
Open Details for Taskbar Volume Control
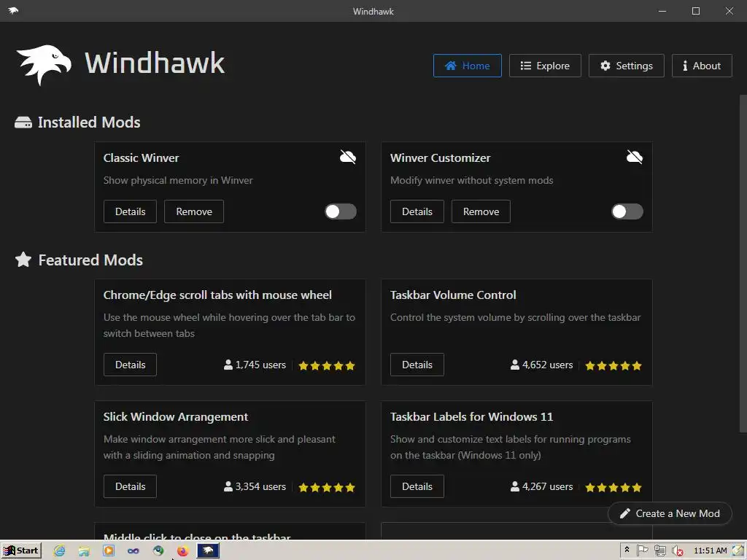pos(417,365)
